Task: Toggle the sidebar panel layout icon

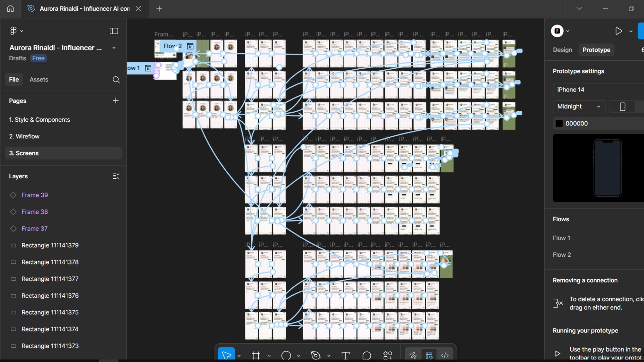Action: [114, 31]
